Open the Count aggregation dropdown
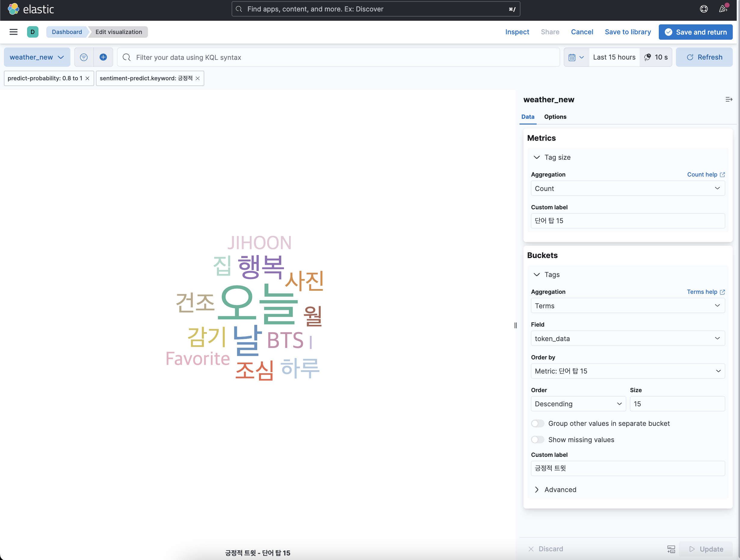 (x=627, y=188)
